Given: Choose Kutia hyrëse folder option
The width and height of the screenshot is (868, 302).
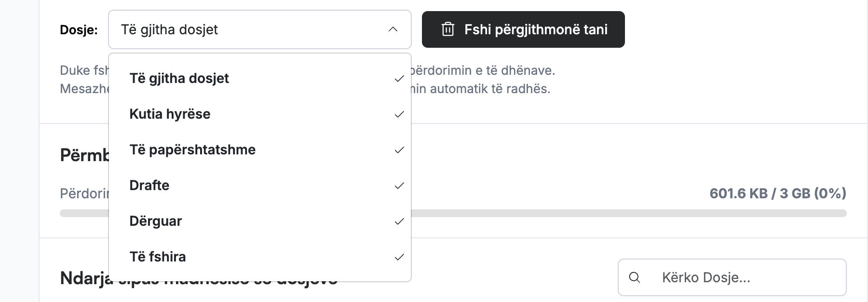Looking at the screenshot, I should pos(260,114).
